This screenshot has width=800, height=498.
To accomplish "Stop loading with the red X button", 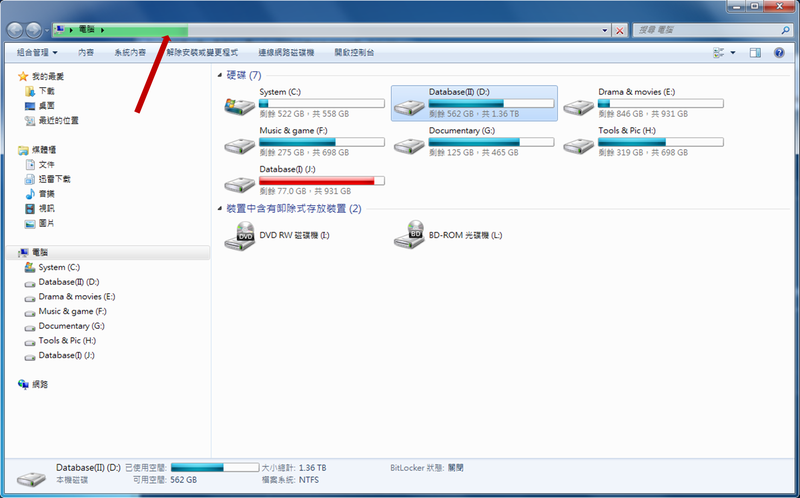I will tap(619, 31).
